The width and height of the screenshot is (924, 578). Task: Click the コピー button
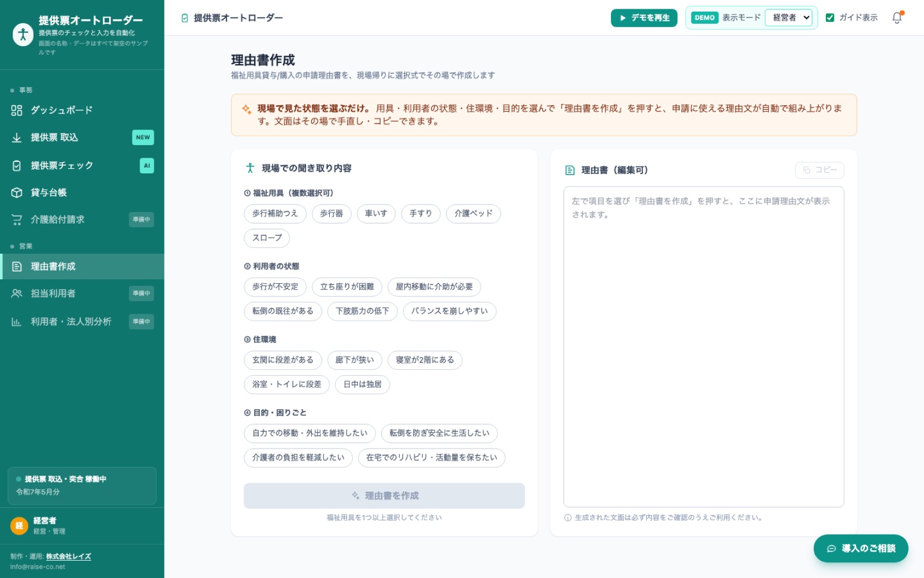819,170
